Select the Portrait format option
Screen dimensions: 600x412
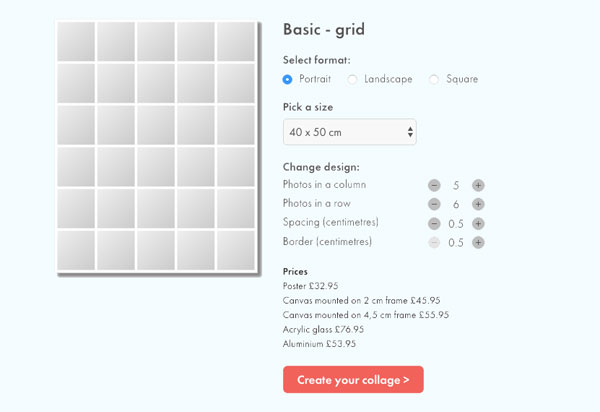coord(288,79)
